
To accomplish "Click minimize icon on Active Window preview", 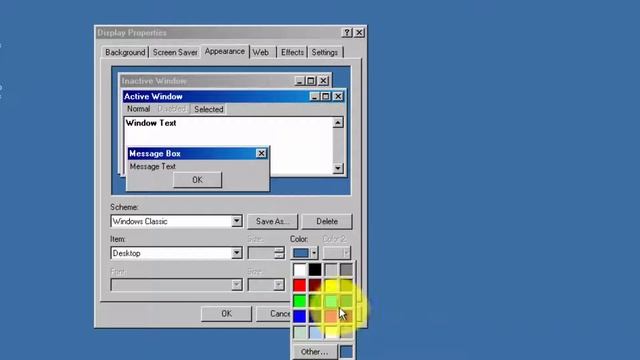I will click(x=314, y=96).
